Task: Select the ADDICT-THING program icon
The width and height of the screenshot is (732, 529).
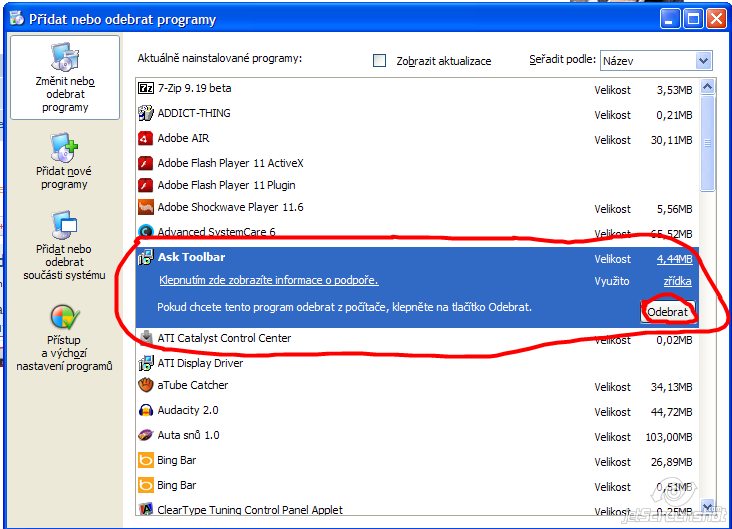Action: [x=146, y=113]
